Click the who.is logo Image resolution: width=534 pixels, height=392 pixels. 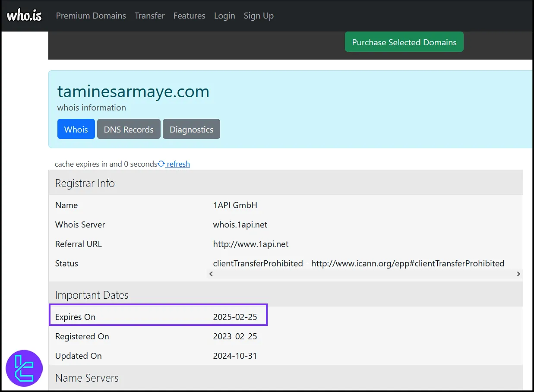pyautogui.click(x=24, y=16)
